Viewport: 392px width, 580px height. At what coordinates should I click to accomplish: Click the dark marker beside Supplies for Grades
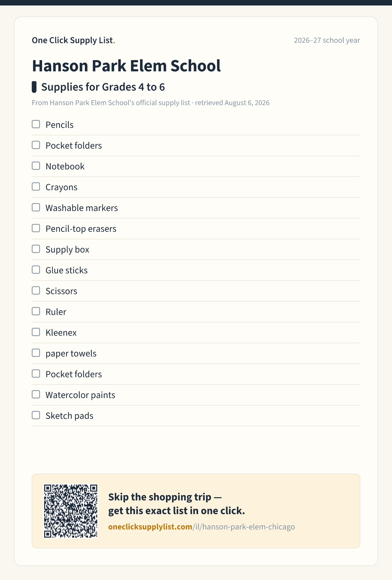(34, 87)
